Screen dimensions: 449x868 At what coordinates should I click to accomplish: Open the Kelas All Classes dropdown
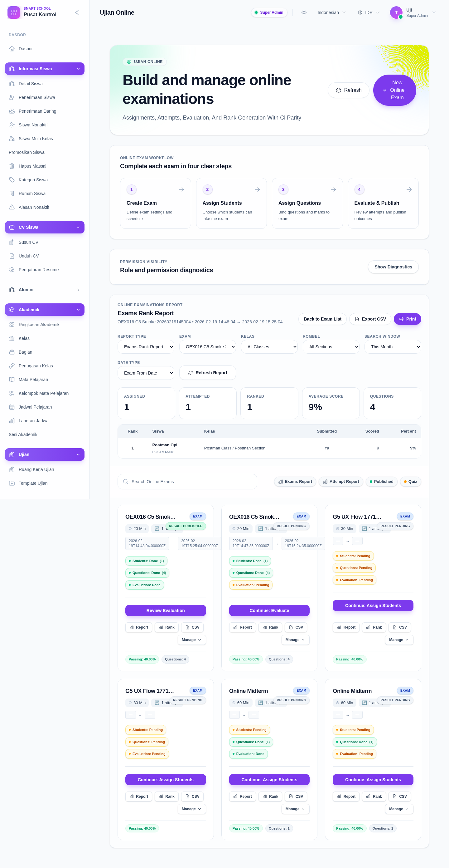pyautogui.click(x=269, y=347)
